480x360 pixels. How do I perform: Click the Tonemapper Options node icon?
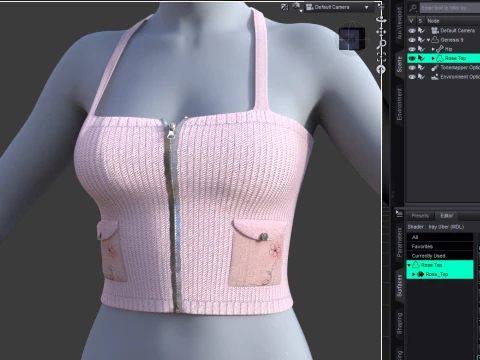click(x=435, y=68)
